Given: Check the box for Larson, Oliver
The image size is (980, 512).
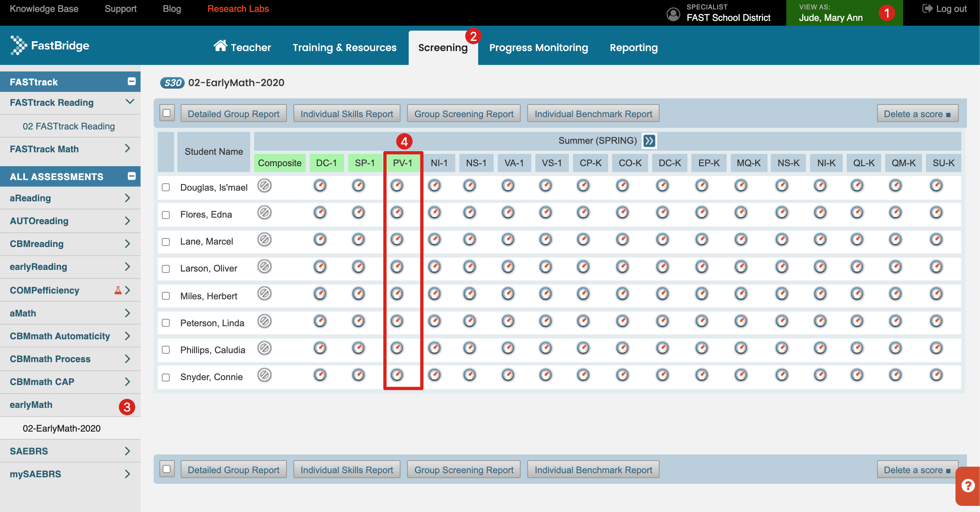Looking at the screenshot, I should tap(166, 269).
